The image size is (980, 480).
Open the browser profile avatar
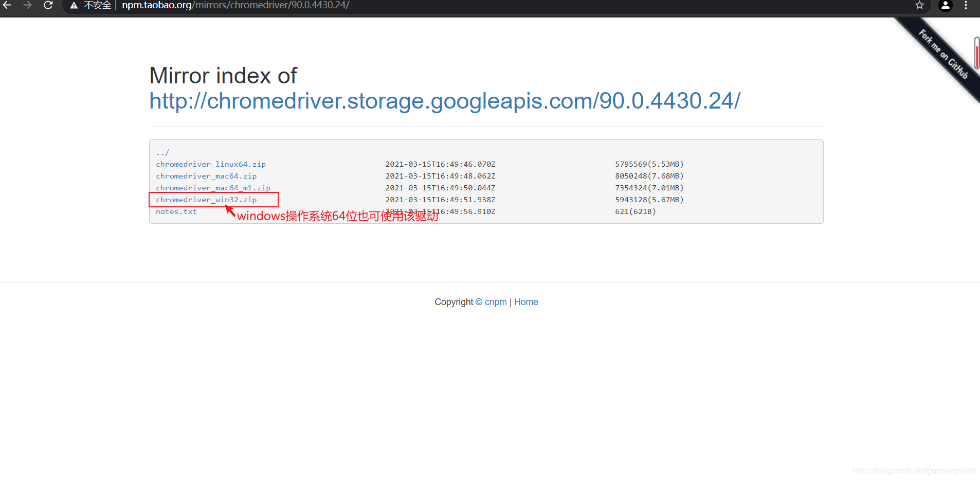[945, 6]
